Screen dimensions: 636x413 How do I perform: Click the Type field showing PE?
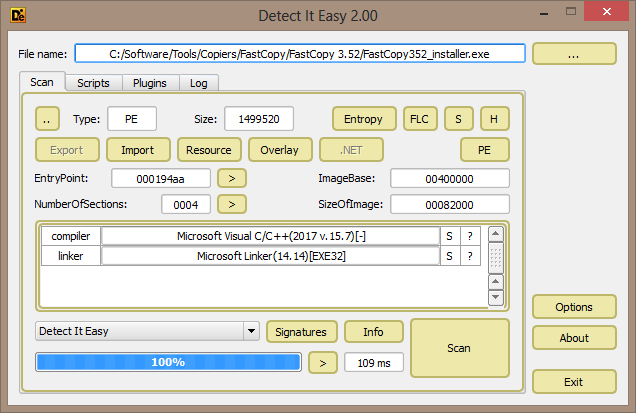[132, 119]
